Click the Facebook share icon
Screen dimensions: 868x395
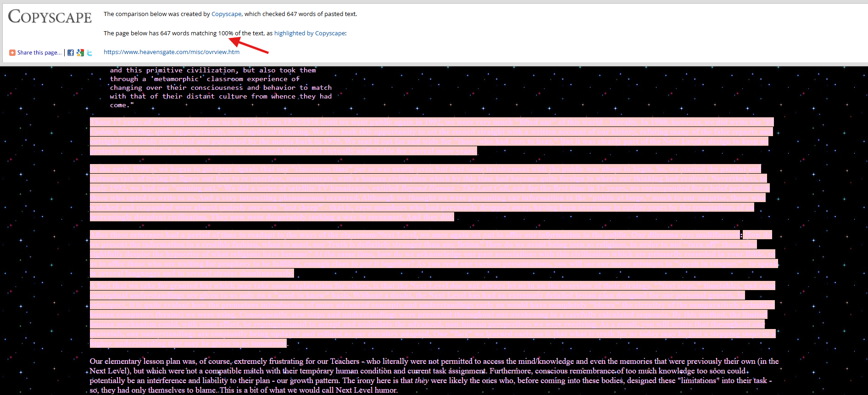[x=71, y=53]
